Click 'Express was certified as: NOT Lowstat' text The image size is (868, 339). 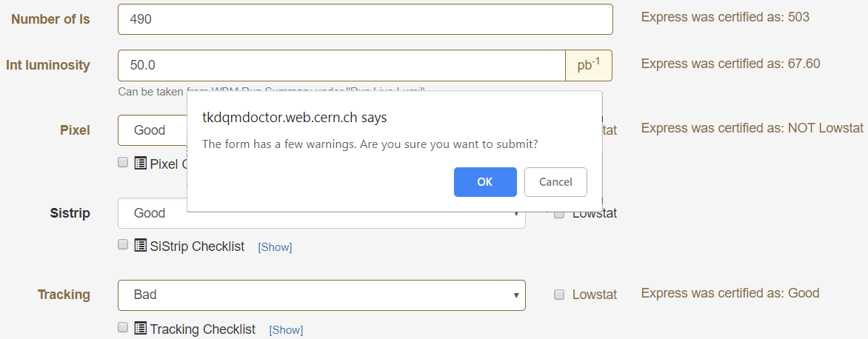(752, 128)
